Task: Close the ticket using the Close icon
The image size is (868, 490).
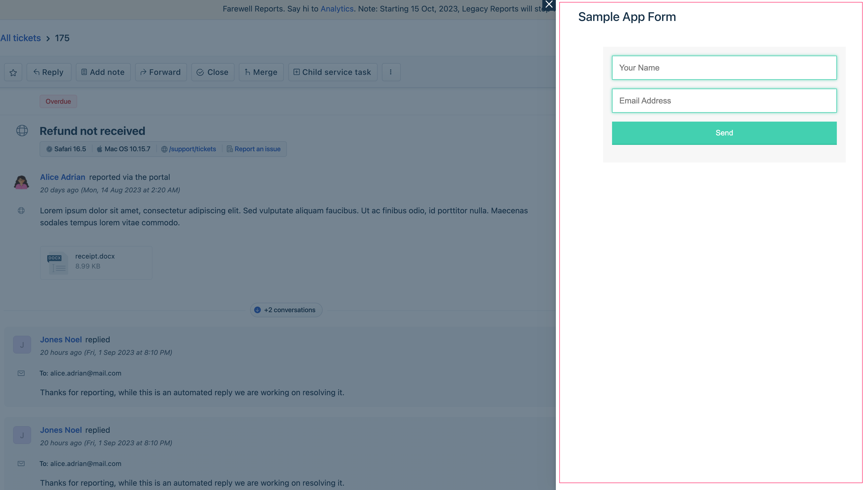Action: (x=200, y=72)
